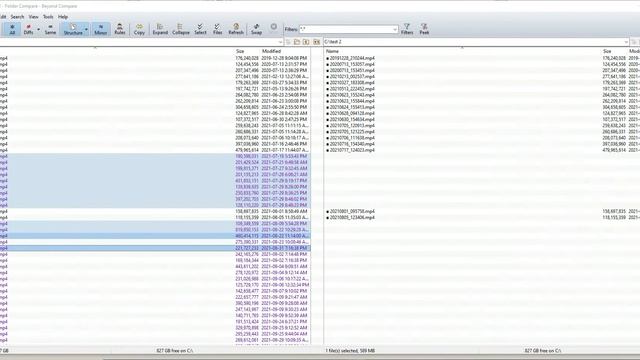
Task: Open the View menu
Action: tap(33, 17)
